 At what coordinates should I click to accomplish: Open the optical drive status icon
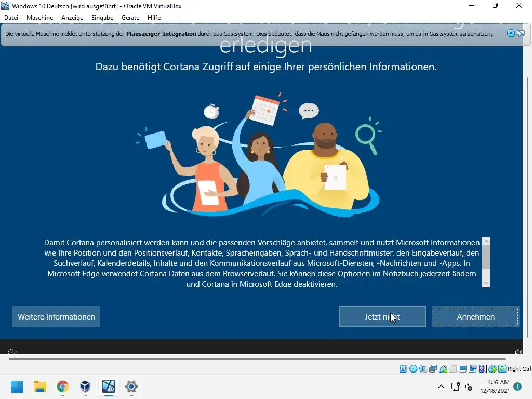coord(413,369)
